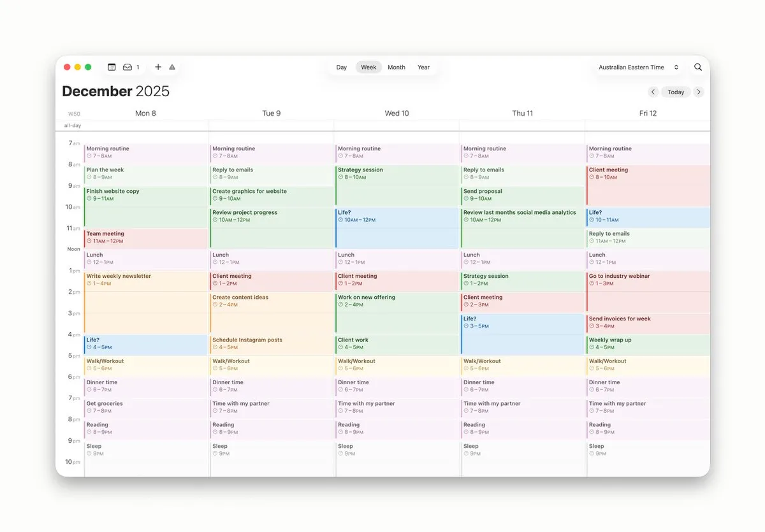The height and width of the screenshot is (532, 765).
Task: Add a new event with plus icon
Action: click(158, 67)
